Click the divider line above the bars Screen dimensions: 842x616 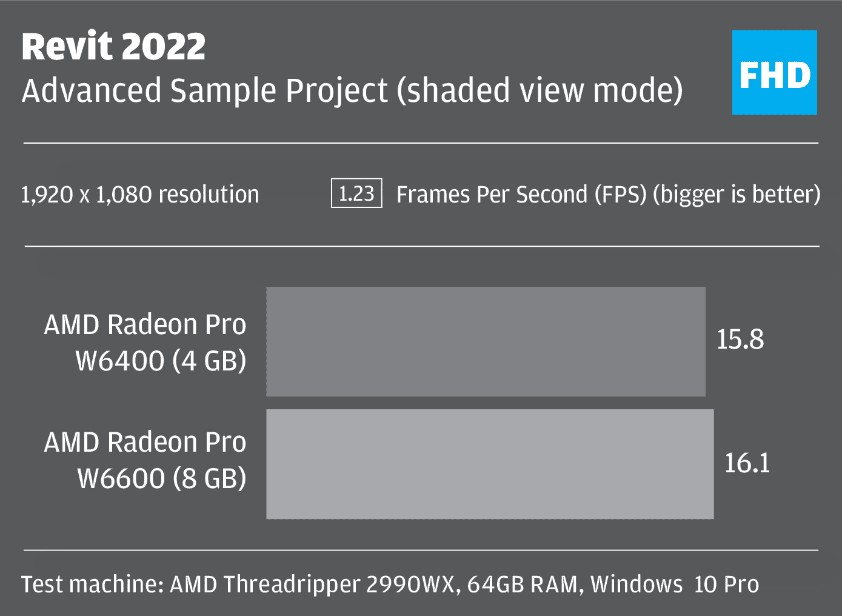pos(421,246)
